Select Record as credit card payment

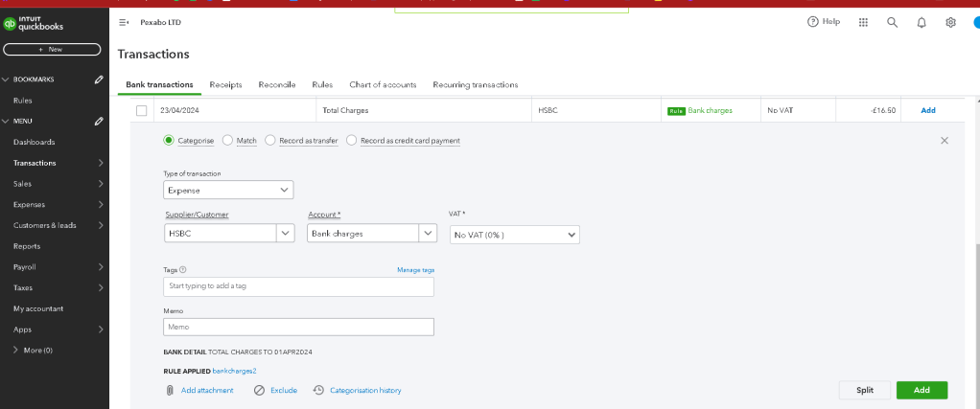coord(351,141)
